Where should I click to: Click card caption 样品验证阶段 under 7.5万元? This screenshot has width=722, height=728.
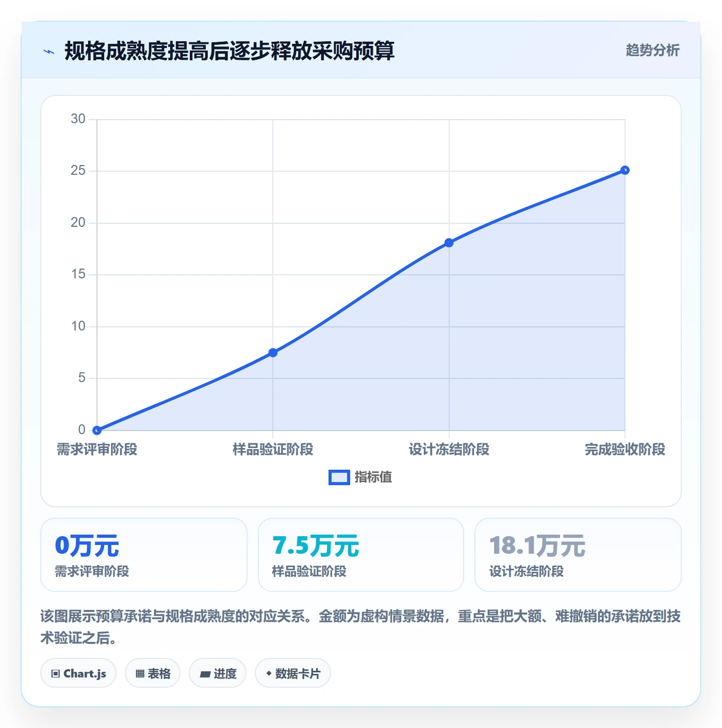point(309,571)
